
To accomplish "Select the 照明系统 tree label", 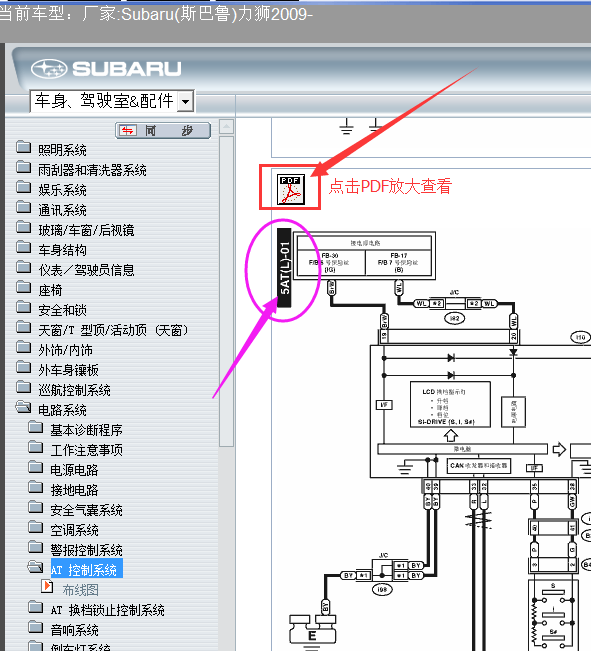I will [x=62, y=150].
